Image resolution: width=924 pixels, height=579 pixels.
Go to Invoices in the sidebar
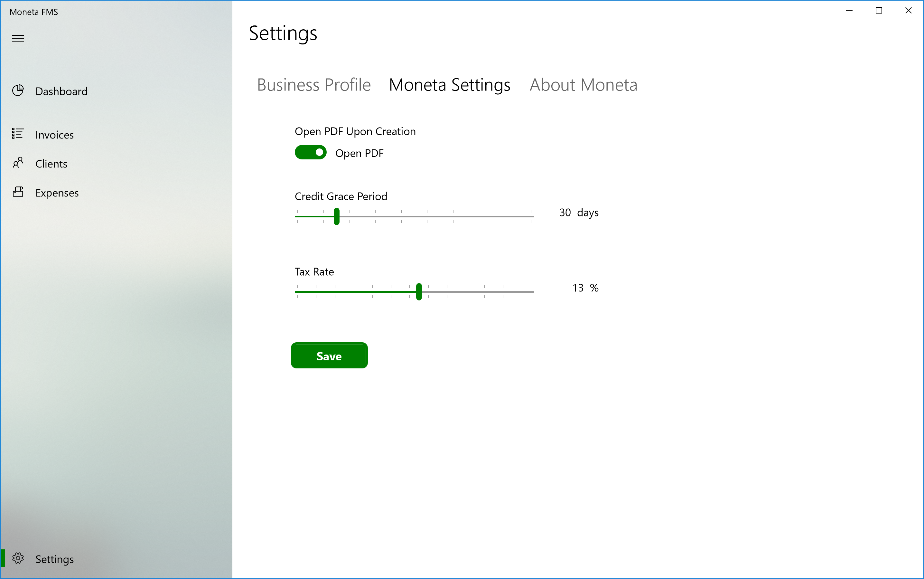coord(54,135)
